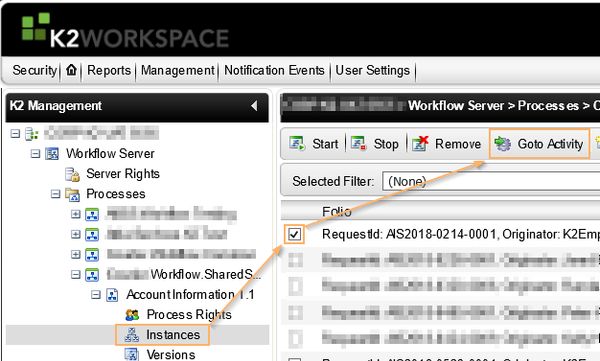Select Workflow Server tree item
This screenshot has height=361, width=600.
pos(110,154)
